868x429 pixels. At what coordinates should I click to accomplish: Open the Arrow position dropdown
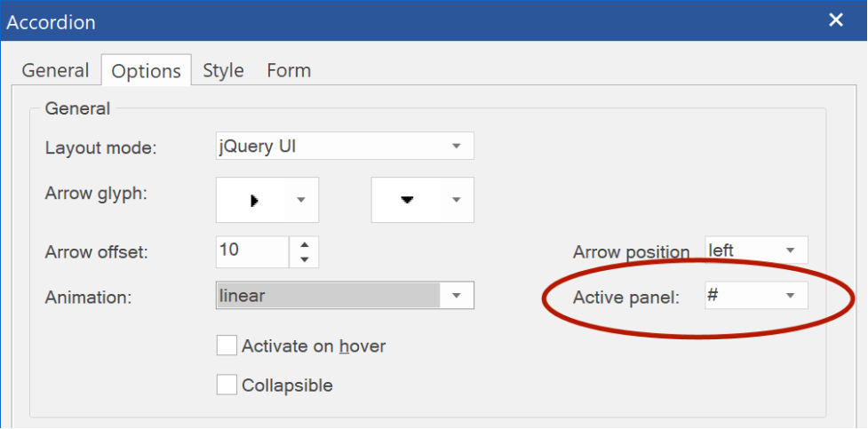coord(756,250)
